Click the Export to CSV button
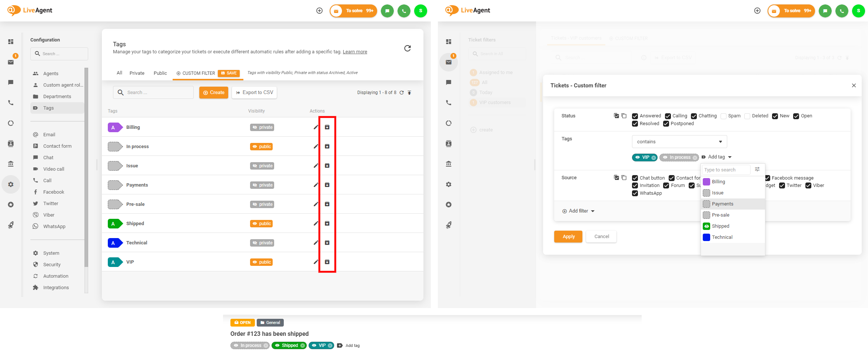The image size is (868, 361). [254, 93]
